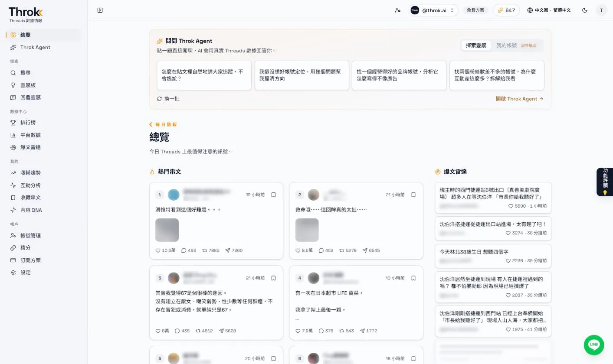Screen dimensions: 613x364
Task: Click the 7260 share icon
Action: [x=227, y=250]
